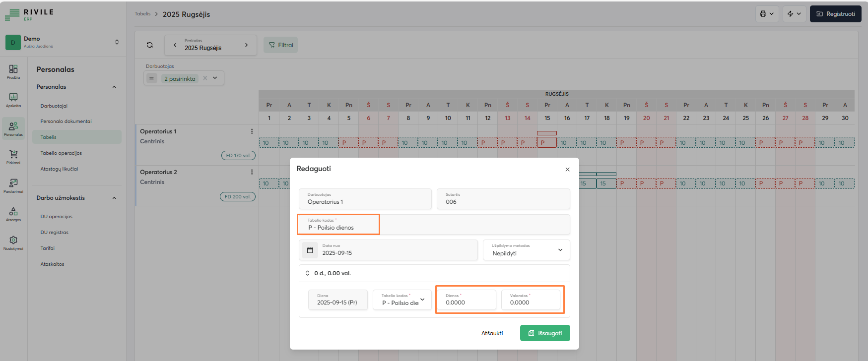Open the Atsargos inventory icon

[x=13, y=214]
